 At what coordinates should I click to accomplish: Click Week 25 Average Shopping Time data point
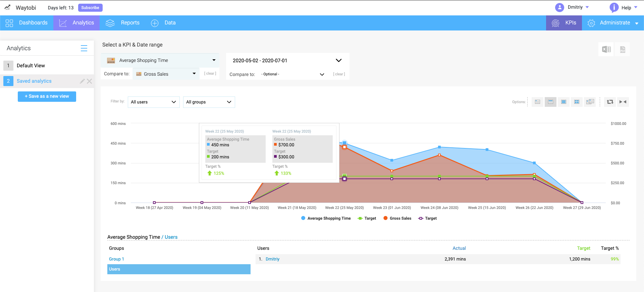(487, 150)
